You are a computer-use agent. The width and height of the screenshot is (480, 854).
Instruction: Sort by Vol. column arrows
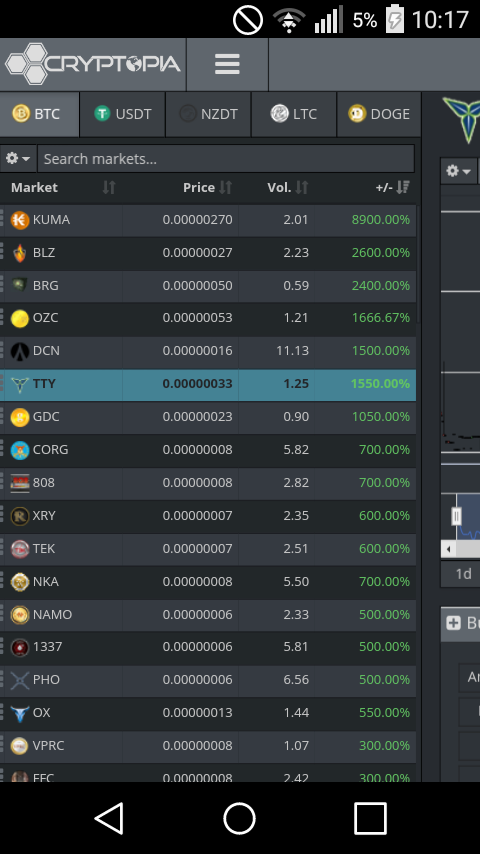pos(302,187)
